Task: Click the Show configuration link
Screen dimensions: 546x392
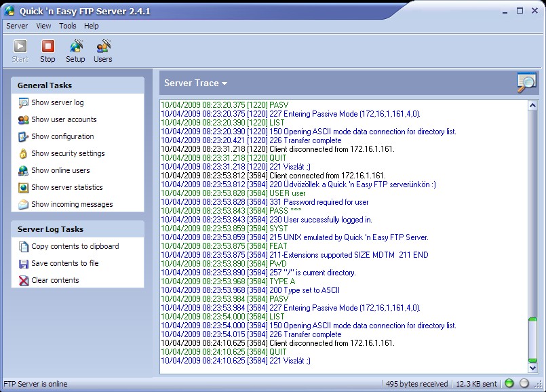Action: [x=62, y=137]
